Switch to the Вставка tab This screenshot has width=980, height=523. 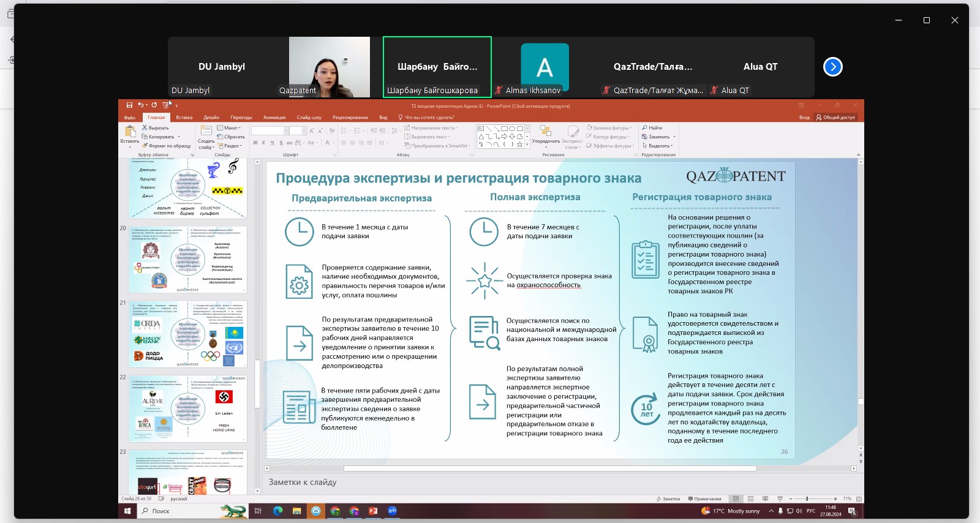point(184,118)
